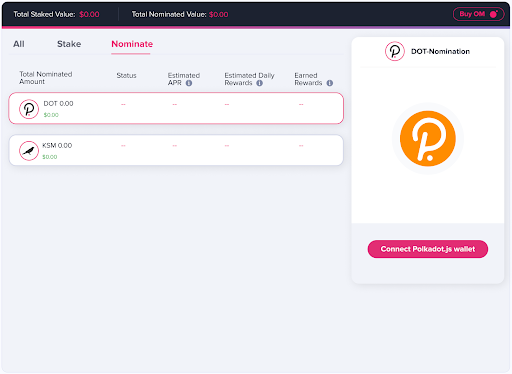The width and height of the screenshot is (512, 374).
Task: Click the Estimated APR info icon
Action: pyautogui.click(x=189, y=83)
